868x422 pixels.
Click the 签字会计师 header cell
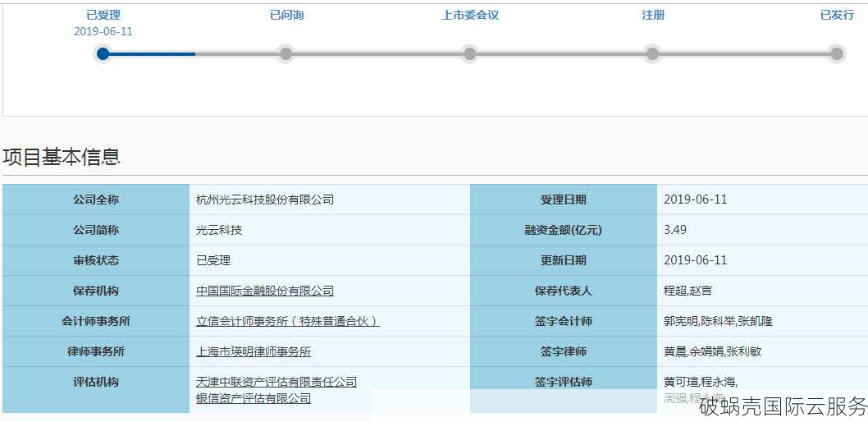tap(564, 321)
